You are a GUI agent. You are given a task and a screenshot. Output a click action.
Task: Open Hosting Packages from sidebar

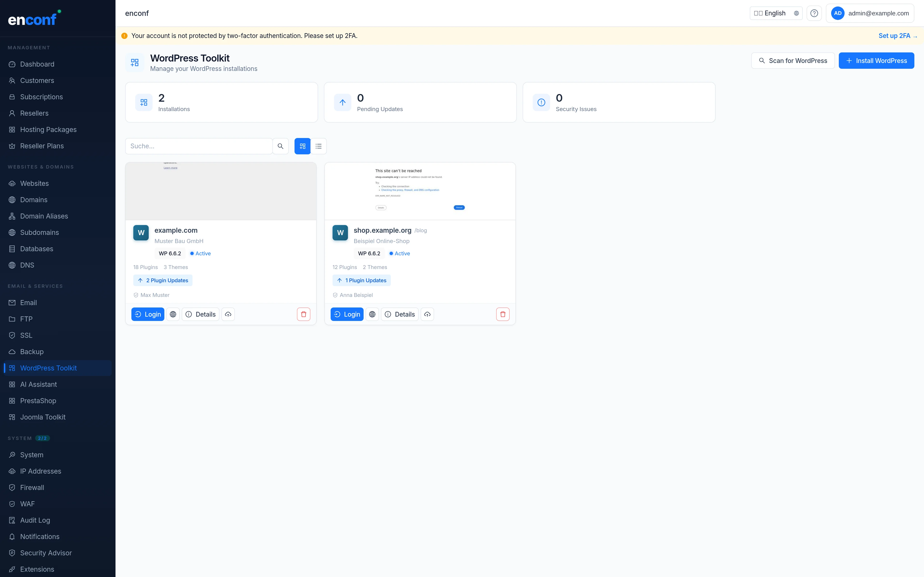coord(48,130)
